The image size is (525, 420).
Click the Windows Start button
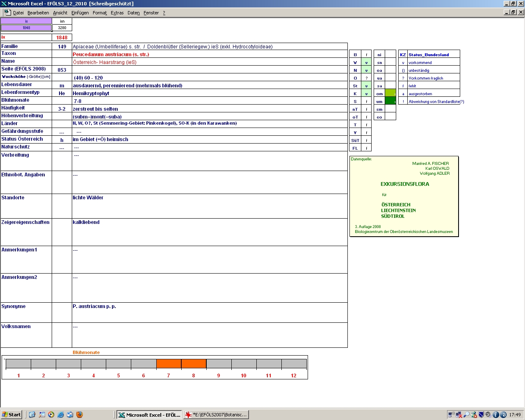[11, 415]
